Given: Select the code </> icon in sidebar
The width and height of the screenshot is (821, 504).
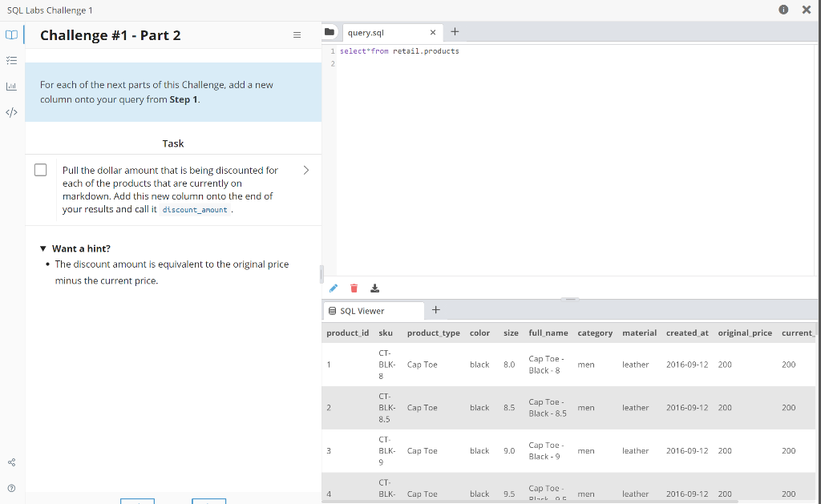Looking at the screenshot, I should 11,112.
